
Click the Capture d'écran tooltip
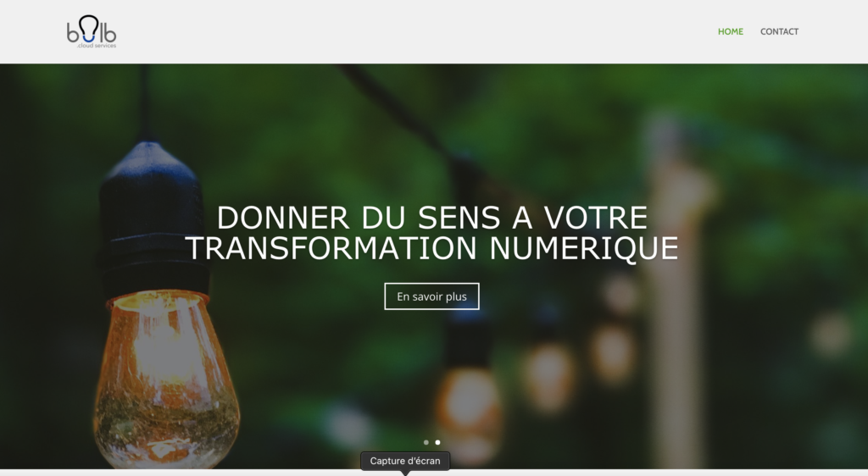405,461
